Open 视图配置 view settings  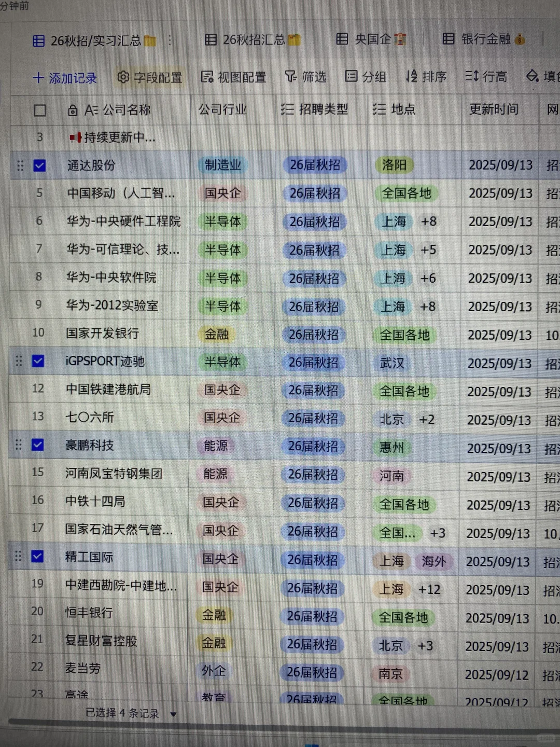233,77
